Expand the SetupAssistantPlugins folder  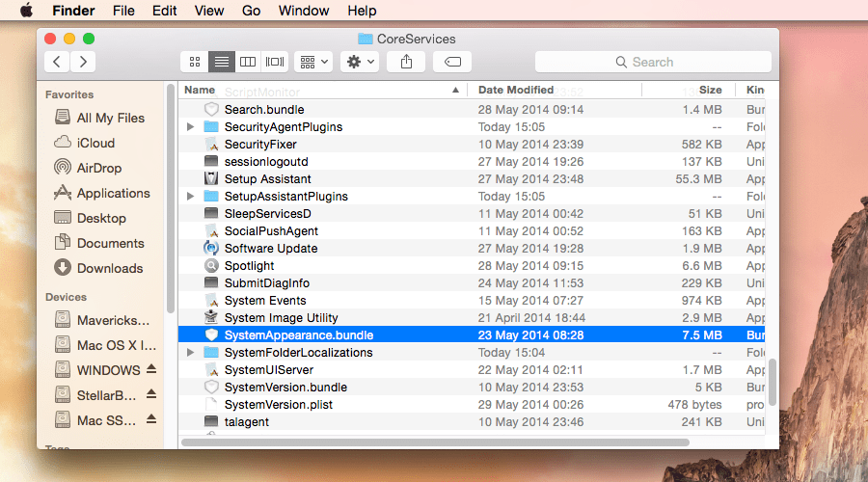click(190, 197)
